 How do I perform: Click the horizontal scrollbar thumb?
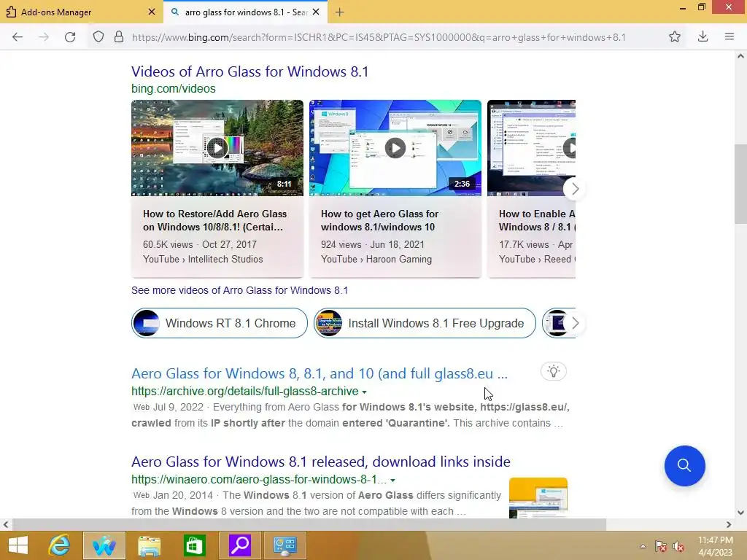(x=309, y=524)
